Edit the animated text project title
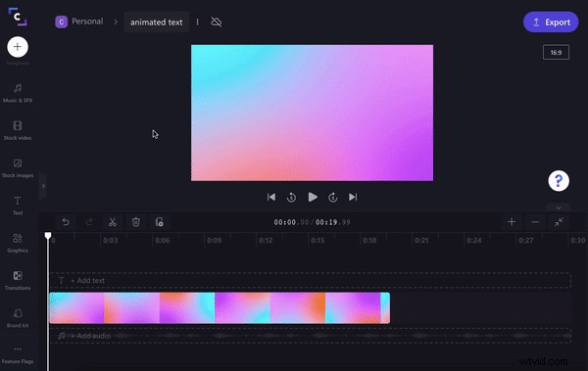588x371 pixels. pyautogui.click(x=157, y=23)
